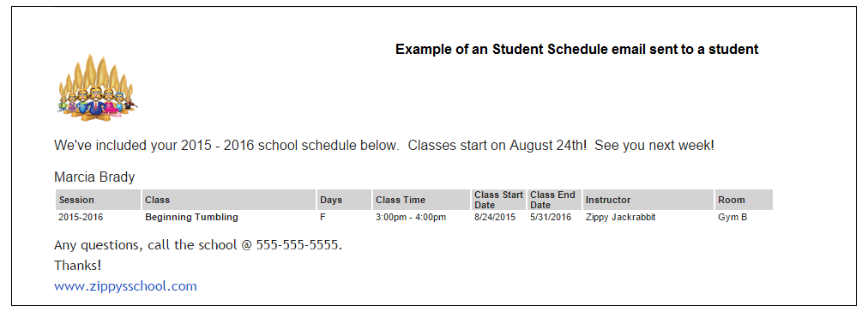Click the Class column header
Screen dimensions: 868x312
229,200
